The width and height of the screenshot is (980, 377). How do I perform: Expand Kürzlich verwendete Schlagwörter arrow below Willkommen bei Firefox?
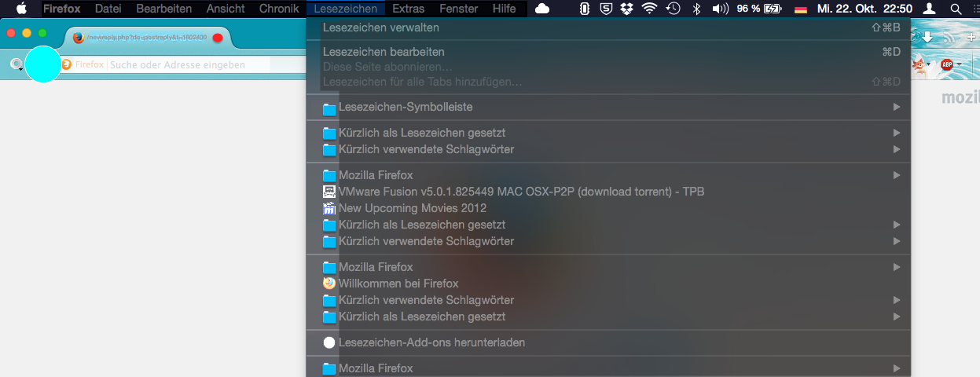(897, 300)
